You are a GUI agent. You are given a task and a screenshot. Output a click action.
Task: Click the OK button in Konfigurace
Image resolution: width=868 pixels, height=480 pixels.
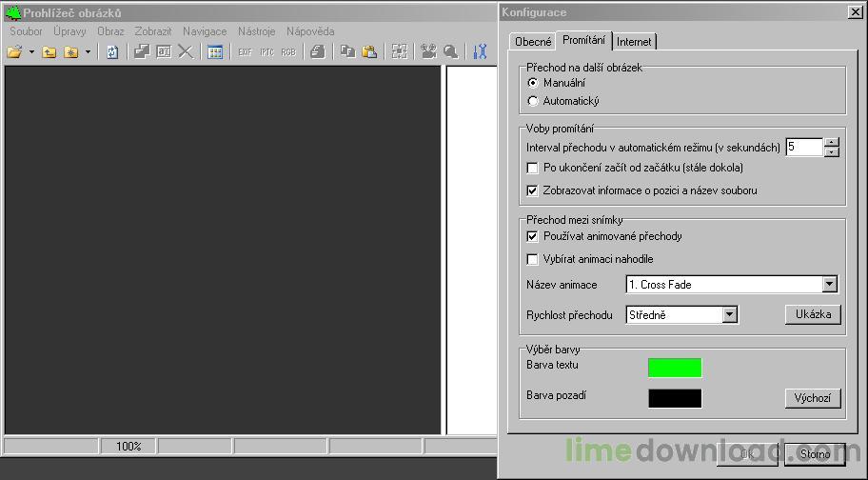747,454
